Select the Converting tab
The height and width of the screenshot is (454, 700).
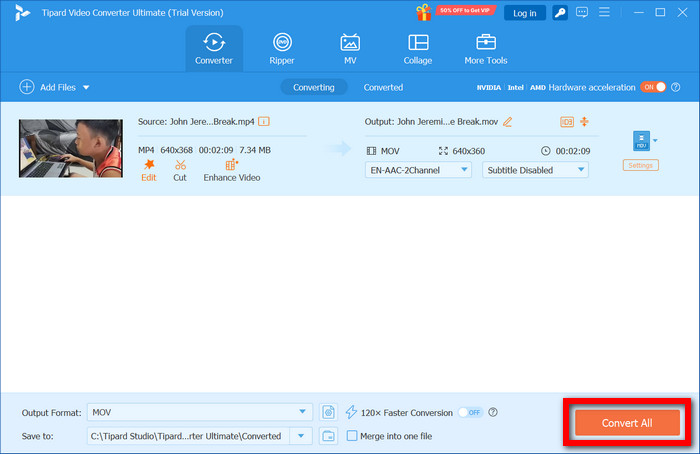(x=313, y=87)
